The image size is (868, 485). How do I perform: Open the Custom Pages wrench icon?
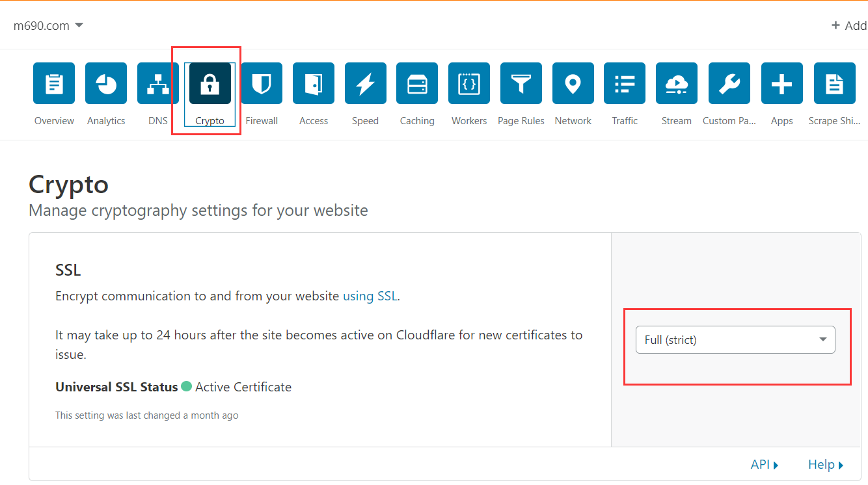[x=729, y=83]
